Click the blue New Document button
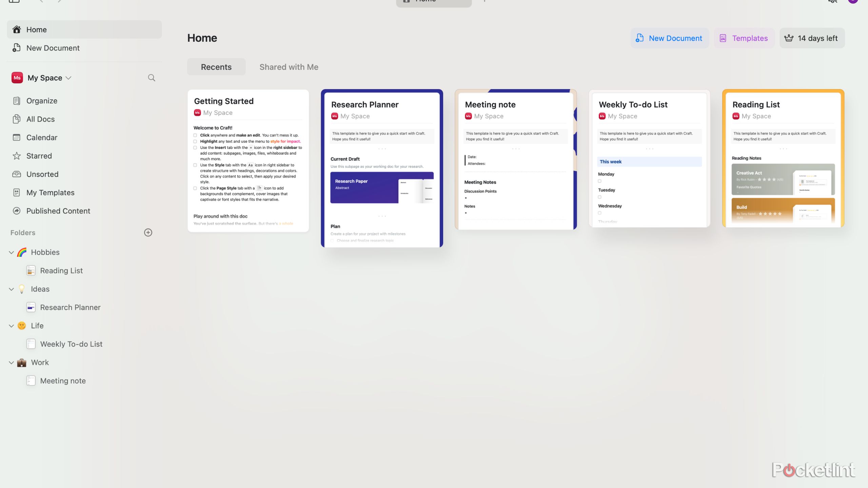 pyautogui.click(x=670, y=38)
